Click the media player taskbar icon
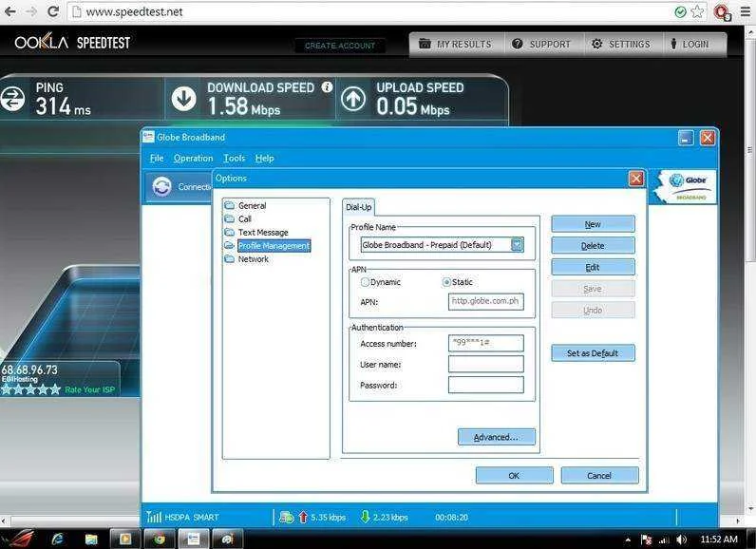756x549 pixels. pyautogui.click(x=125, y=539)
